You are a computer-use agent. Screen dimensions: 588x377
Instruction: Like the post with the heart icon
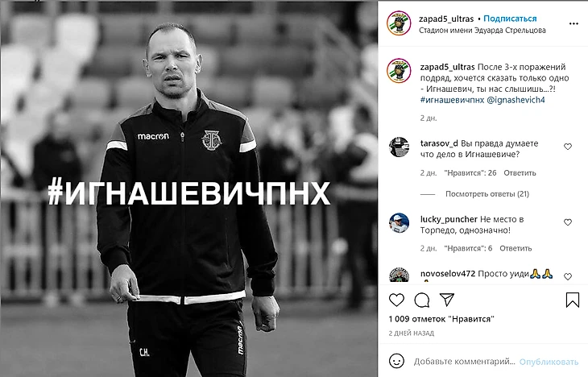[x=396, y=300]
